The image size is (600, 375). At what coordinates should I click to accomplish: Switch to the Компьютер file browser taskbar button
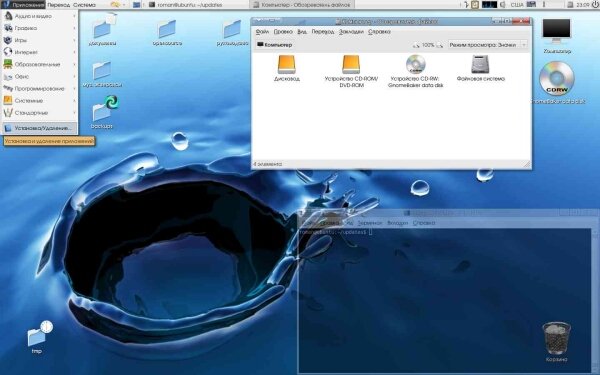(x=302, y=5)
